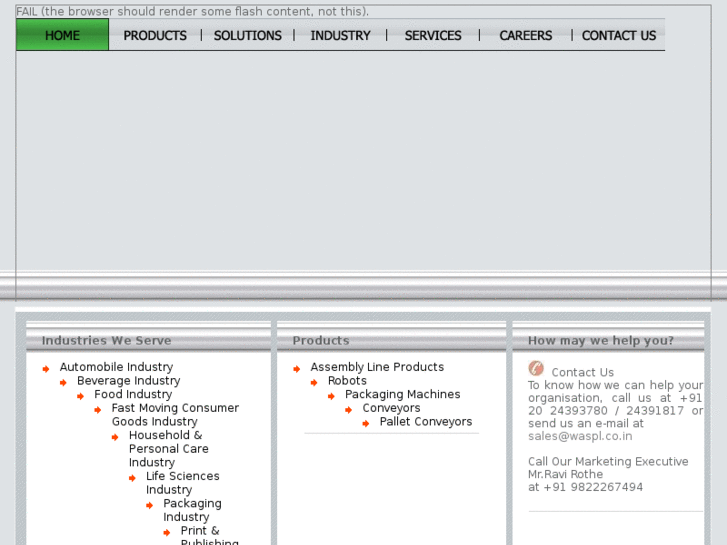Click the orange arrow beside Fast Moving Consumer
This screenshot has height=545, width=727.
click(x=97, y=410)
